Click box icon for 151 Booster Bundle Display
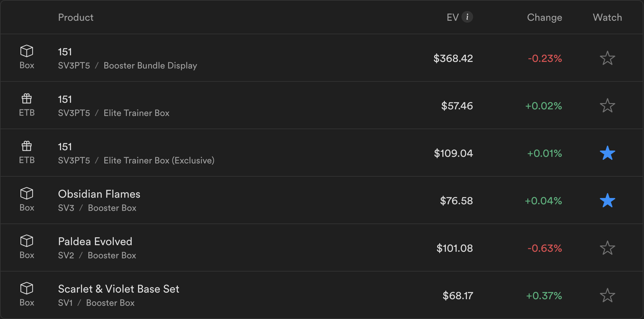The height and width of the screenshot is (319, 644). pyautogui.click(x=27, y=51)
